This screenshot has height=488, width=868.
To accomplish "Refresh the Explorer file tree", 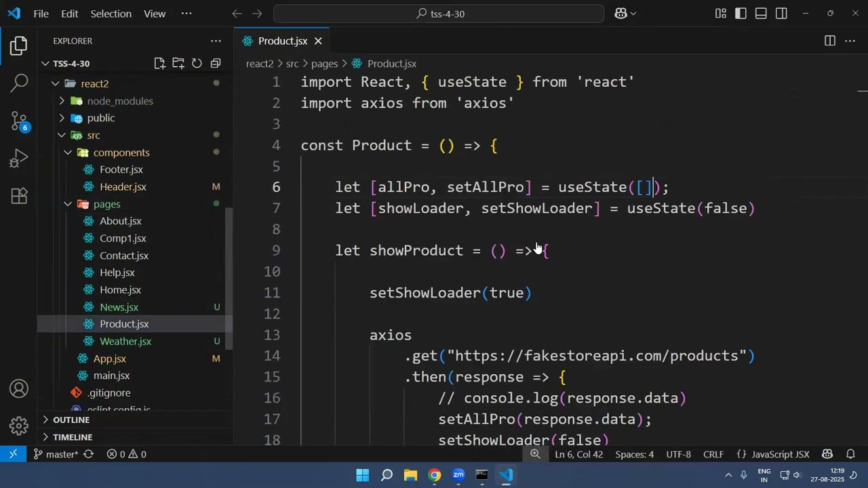I will tap(197, 64).
